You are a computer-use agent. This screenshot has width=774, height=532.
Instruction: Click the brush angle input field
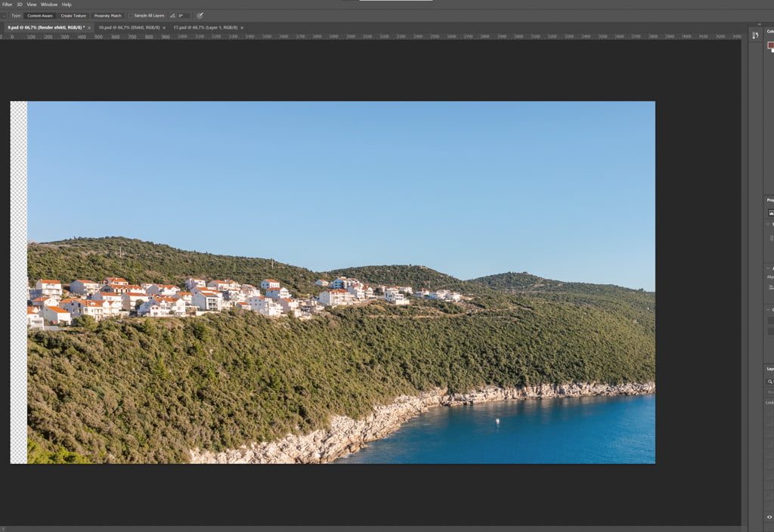point(183,15)
